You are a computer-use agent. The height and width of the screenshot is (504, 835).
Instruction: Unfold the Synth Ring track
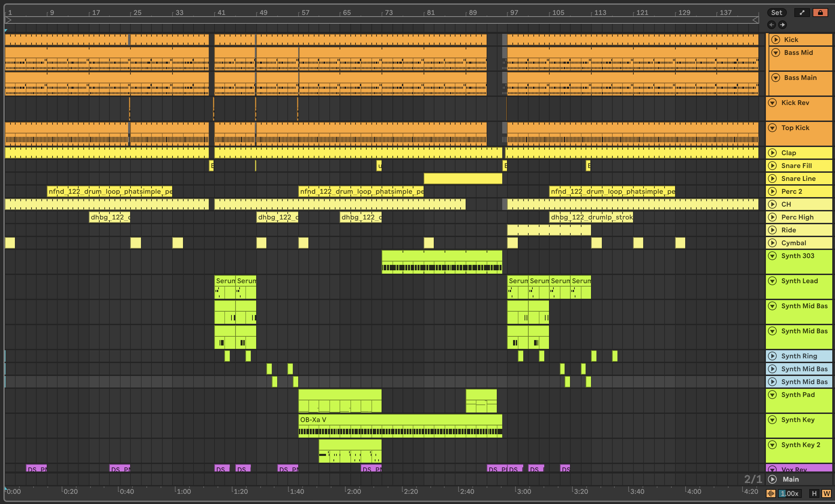pos(772,356)
